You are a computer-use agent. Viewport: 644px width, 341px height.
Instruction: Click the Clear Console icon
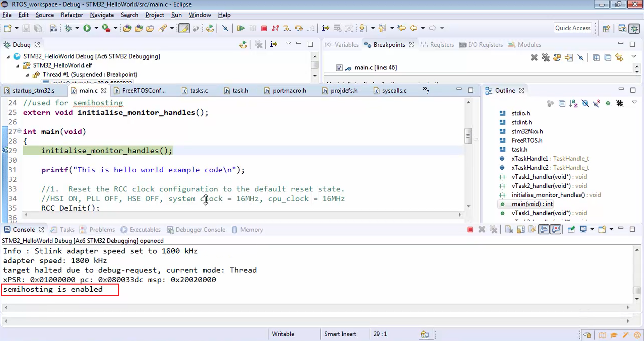509,229
